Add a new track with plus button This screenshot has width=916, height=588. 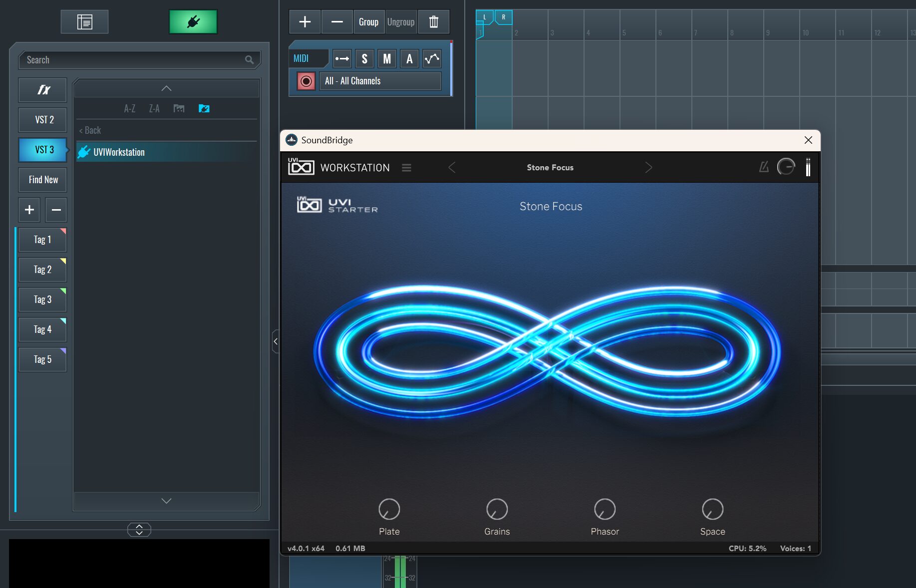click(305, 22)
